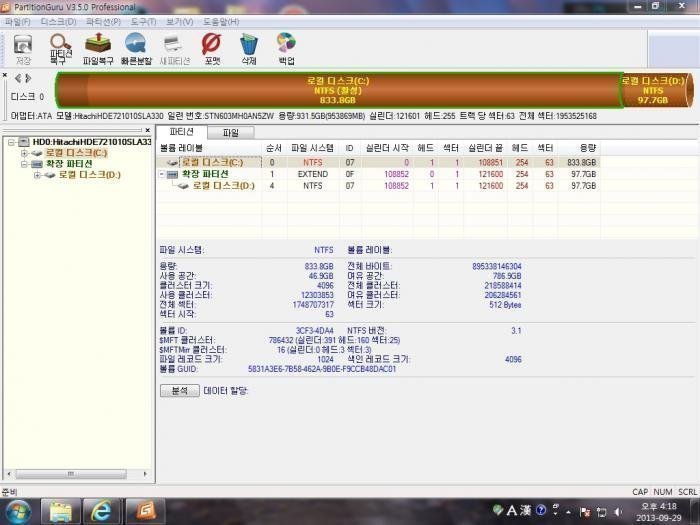Image resolution: width=700 pixels, height=525 pixels.
Task: Close the disk map bar
Action: coord(4,75)
